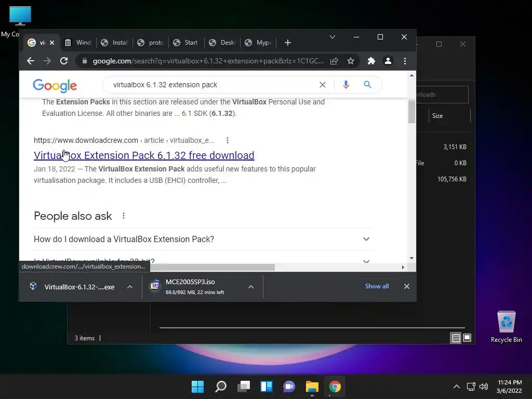Switch to the Start tab
Viewport: 532px width, 399px height.
pyautogui.click(x=187, y=43)
